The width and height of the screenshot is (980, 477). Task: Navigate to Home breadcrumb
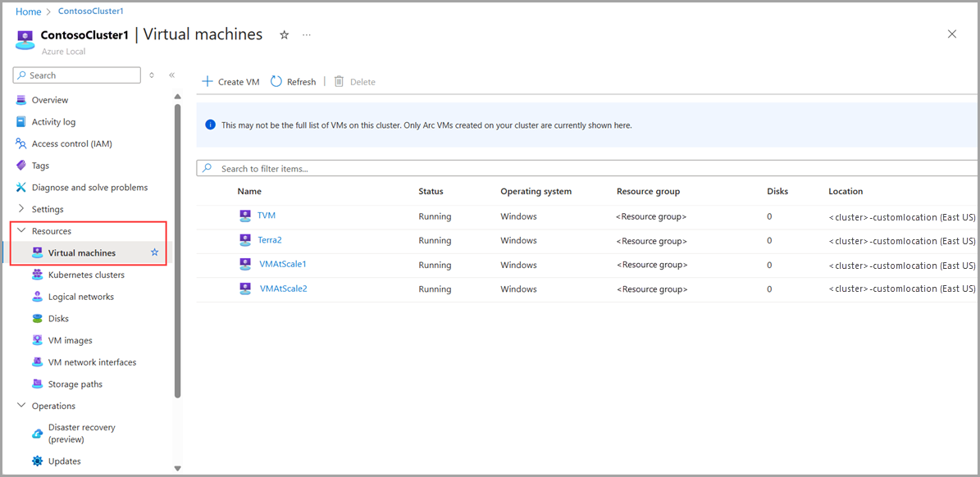coord(29,11)
